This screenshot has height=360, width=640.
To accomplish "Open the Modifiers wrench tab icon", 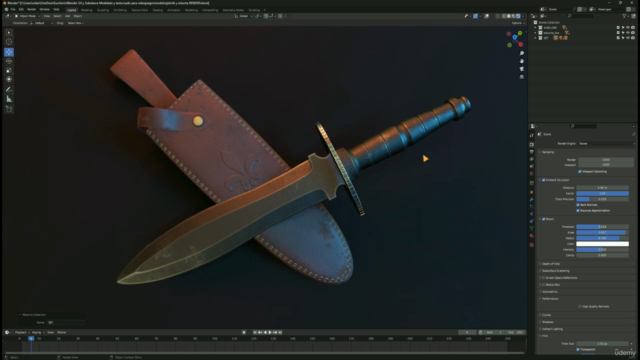I will click(531, 200).
